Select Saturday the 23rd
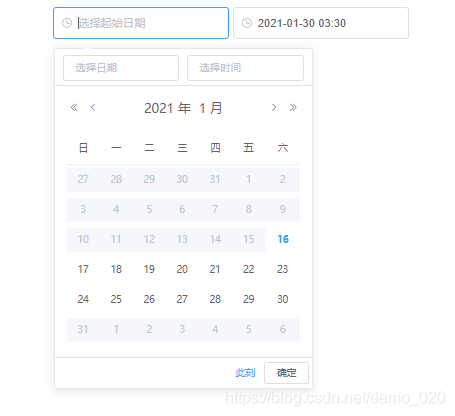The height and width of the screenshot is (416, 455). click(283, 269)
